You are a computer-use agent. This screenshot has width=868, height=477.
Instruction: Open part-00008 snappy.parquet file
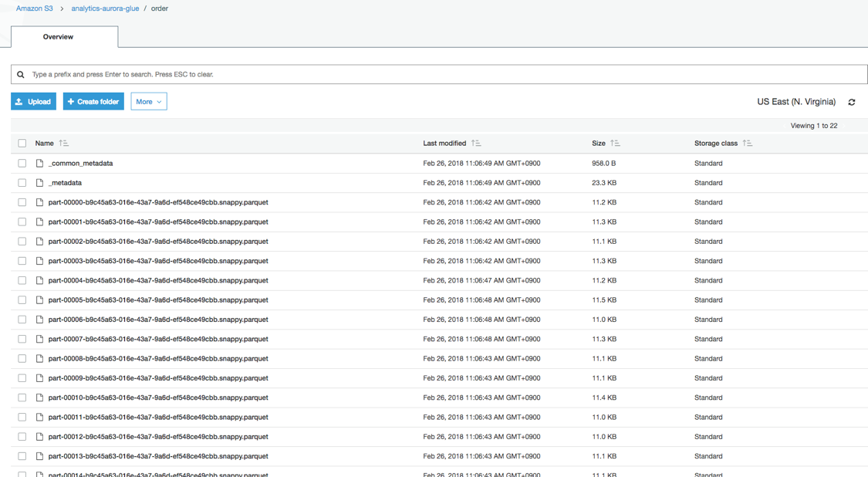(158, 358)
